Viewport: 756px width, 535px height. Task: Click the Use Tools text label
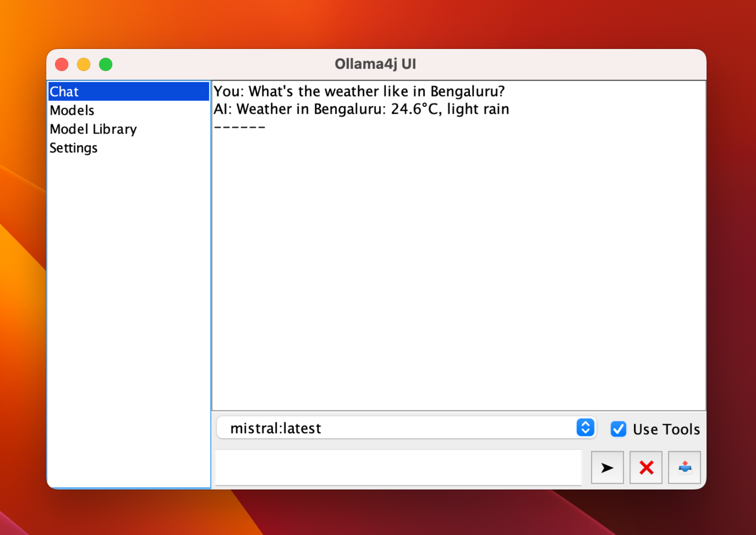pos(666,429)
